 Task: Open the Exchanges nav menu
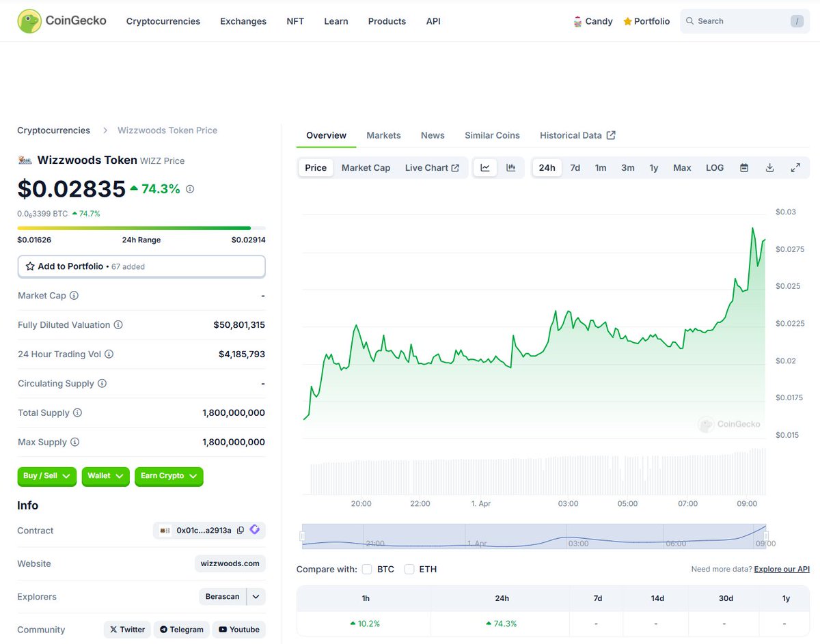point(243,21)
